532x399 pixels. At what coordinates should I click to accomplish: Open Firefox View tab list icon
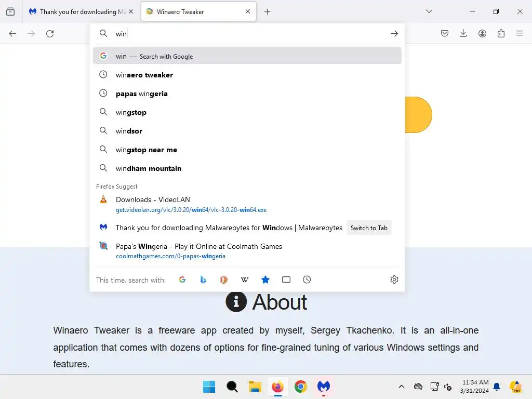[x=10, y=11]
